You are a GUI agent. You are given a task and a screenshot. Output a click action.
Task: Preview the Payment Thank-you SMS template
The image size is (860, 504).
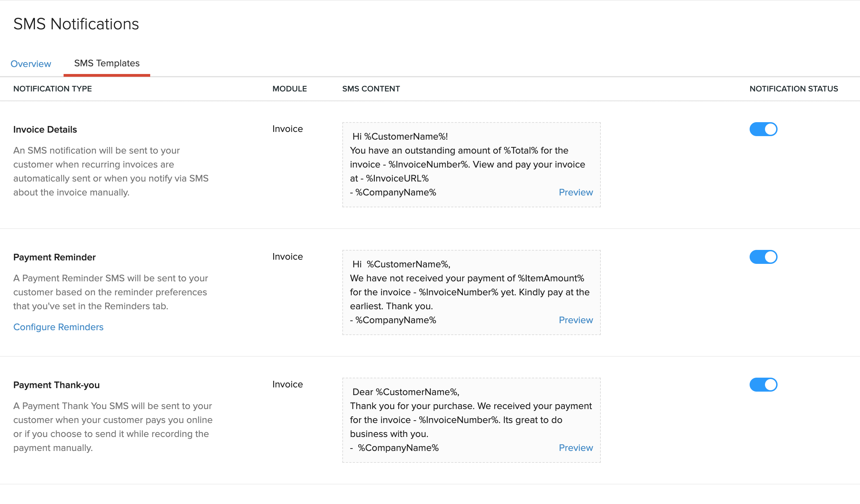[576, 448]
